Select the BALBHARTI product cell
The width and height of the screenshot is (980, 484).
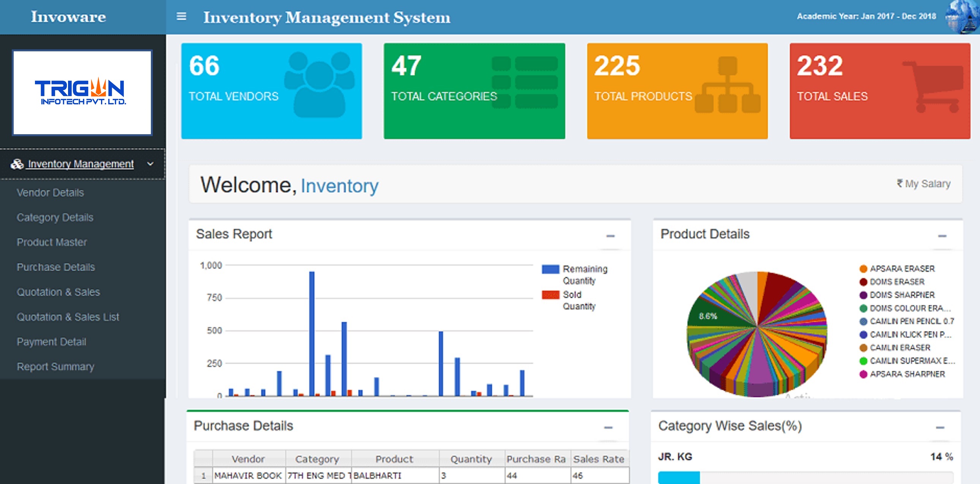pos(395,476)
